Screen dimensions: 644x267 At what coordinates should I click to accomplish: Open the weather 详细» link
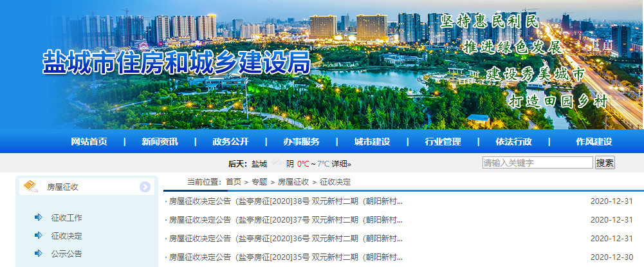342,164
